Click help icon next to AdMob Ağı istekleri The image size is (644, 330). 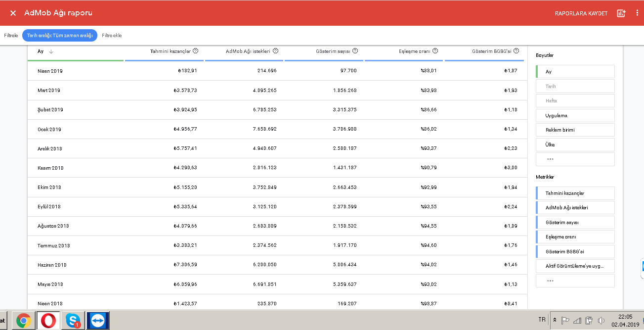tap(275, 51)
